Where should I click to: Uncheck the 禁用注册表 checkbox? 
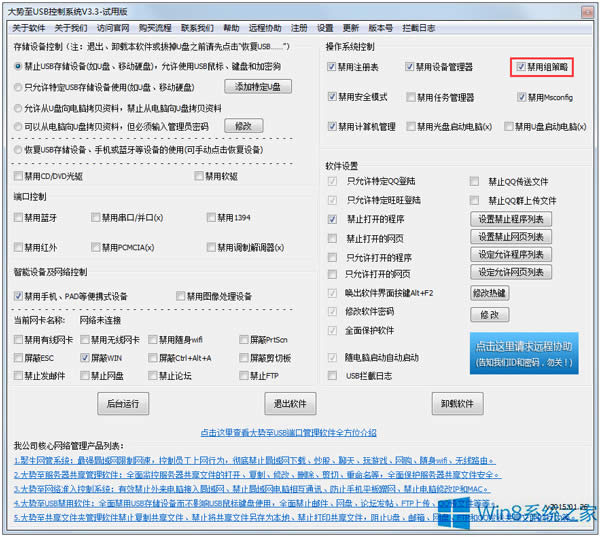point(333,67)
